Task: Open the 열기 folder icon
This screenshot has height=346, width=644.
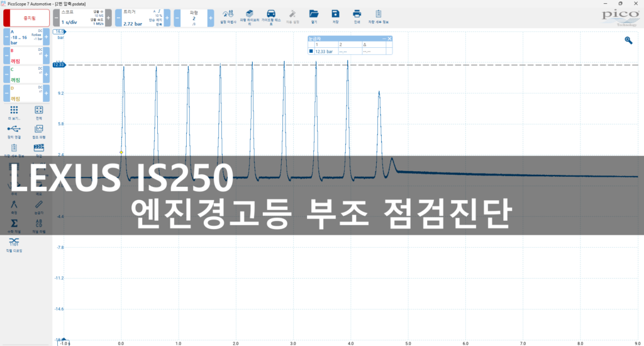Action: tap(314, 15)
